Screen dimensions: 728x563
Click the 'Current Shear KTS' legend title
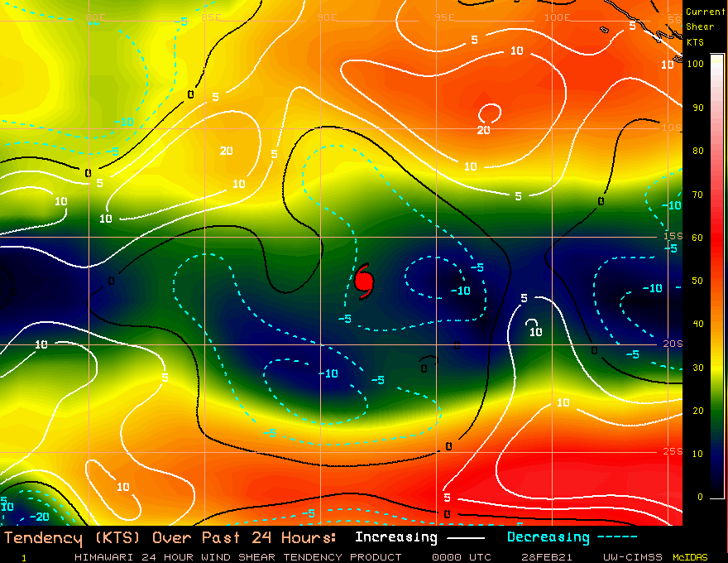click(705, 27)
